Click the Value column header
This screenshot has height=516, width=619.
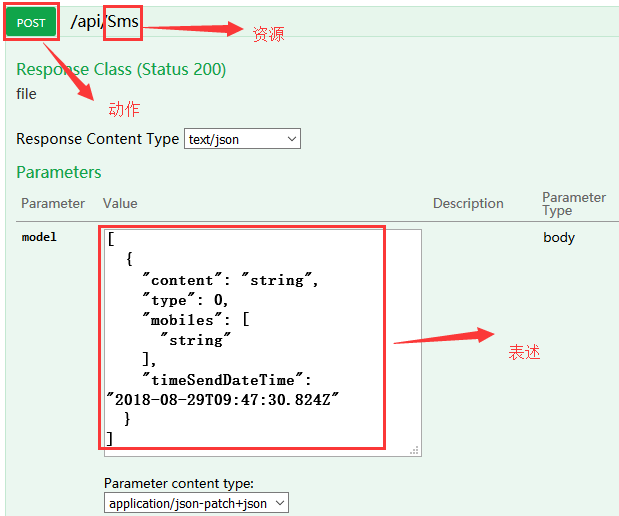pos(120,203)
